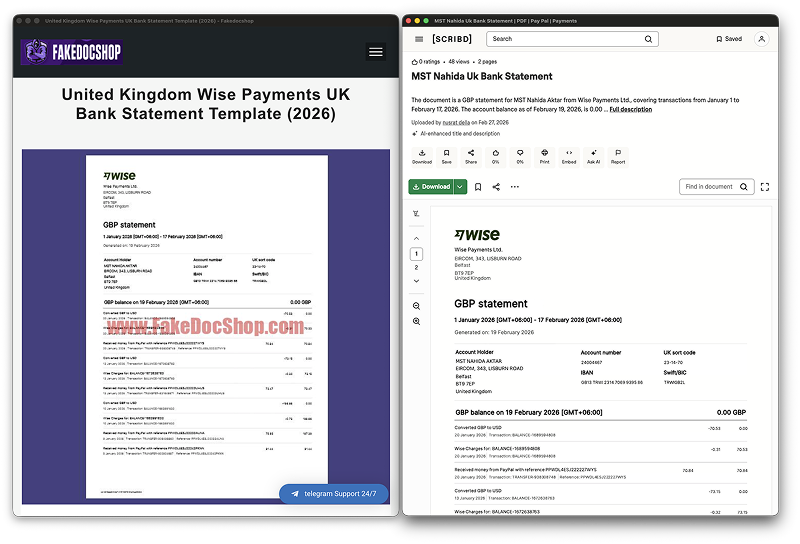Open the telegram Support 24/7 button
The height and width of the screenshot is (544, 800).
[334, 493]
